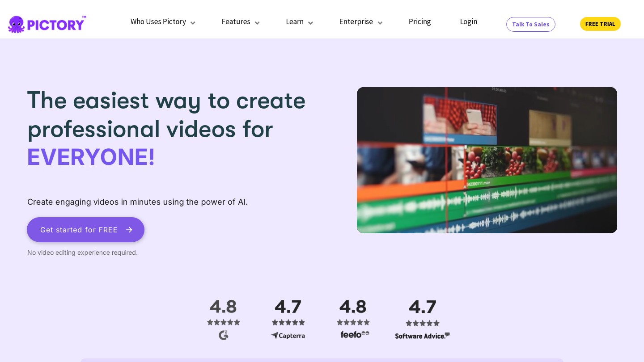Click the Software Advice 4.7 rating score
Viewport: 644px width, 362px height.
(x=422, y=307)
